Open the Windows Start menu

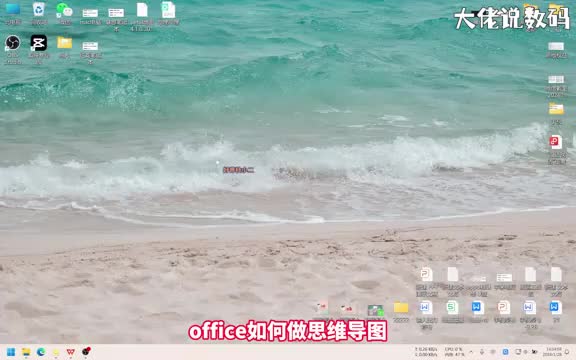pos(11,352)
